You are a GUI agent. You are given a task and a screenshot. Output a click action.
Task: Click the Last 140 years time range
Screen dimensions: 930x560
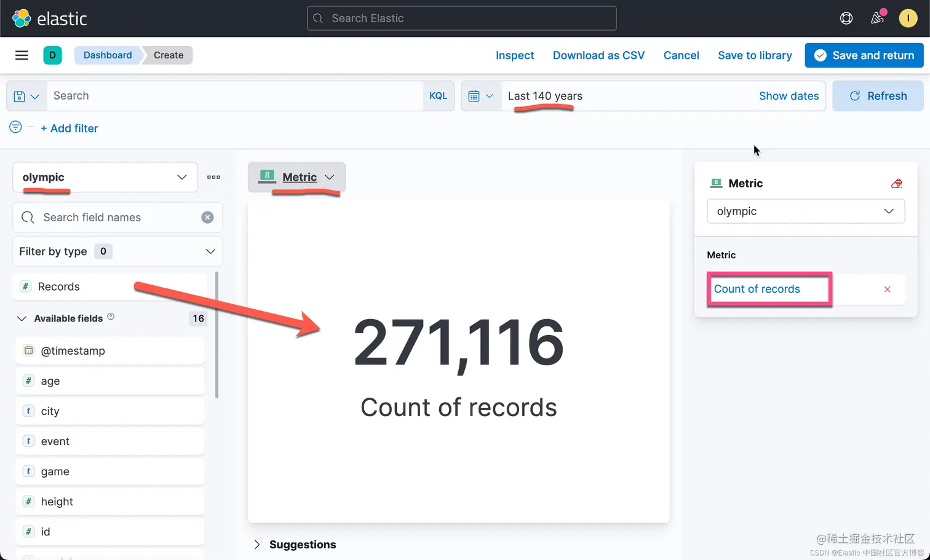pos(545,96)
